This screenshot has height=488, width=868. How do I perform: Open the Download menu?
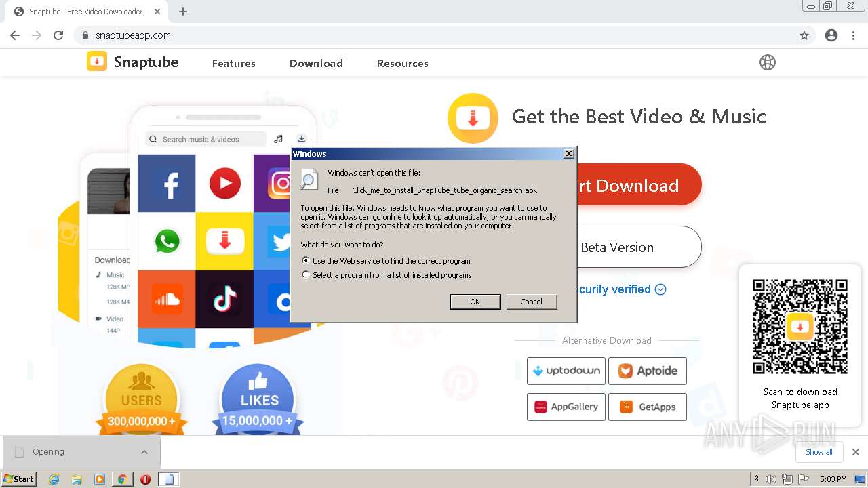pos(316,63)
